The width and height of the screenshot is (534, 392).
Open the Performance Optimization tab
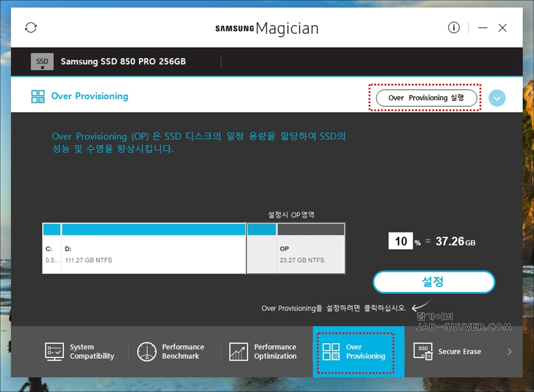click(263, 352)
